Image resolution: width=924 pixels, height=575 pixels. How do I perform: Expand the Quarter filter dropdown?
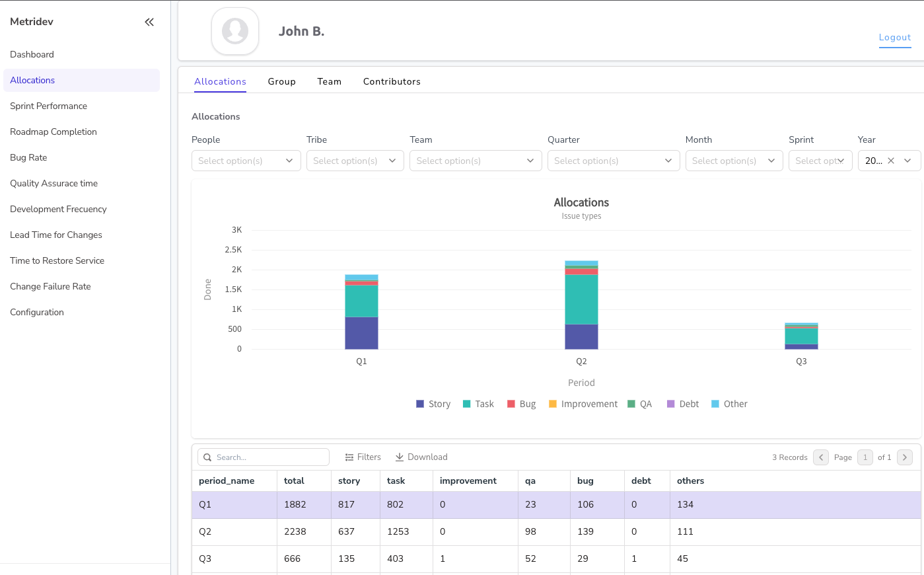[613, 161]
